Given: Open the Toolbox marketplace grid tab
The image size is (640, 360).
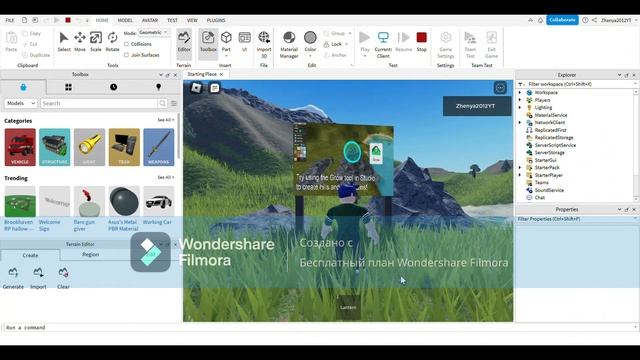Looking at the screenshot, I should tap(68, 87).
